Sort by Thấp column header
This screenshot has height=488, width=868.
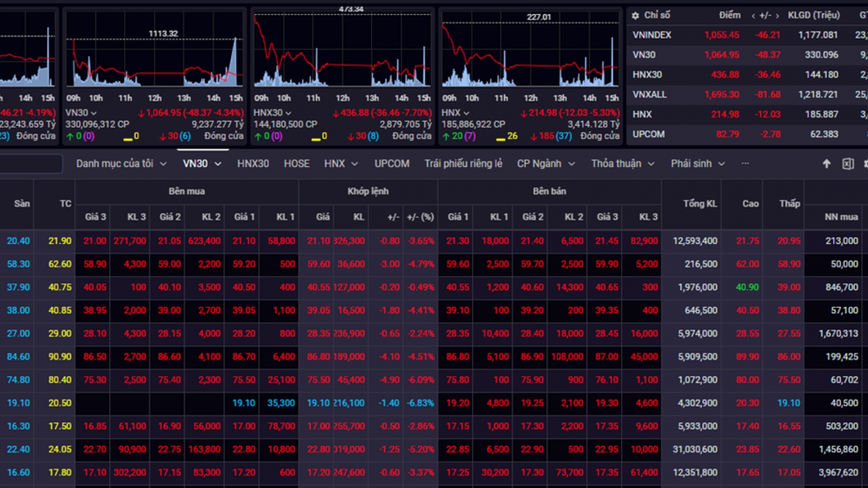(x=789, y=204)
